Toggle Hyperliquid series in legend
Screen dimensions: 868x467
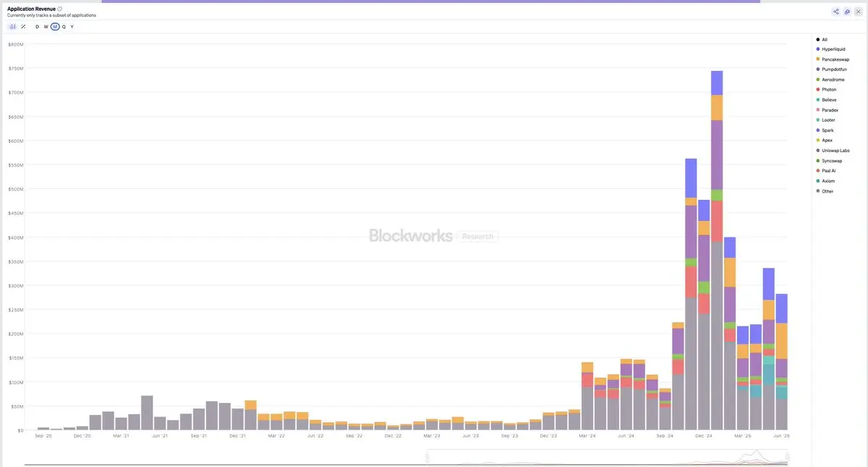click(830, 49)
